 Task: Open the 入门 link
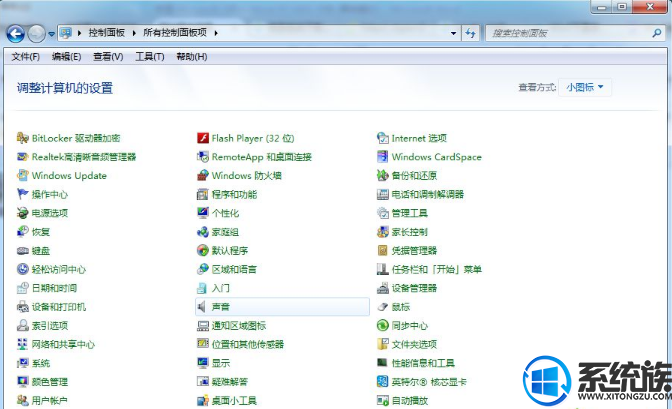(x=221, y=288)
